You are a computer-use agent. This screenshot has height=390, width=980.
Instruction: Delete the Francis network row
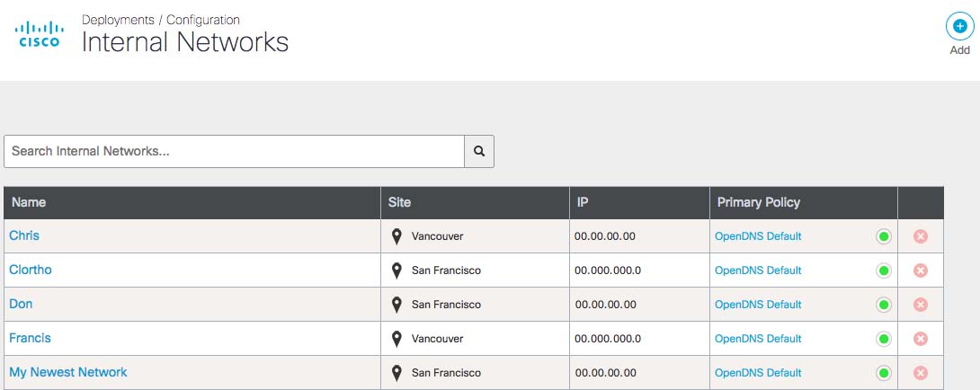tap(921, 339)
